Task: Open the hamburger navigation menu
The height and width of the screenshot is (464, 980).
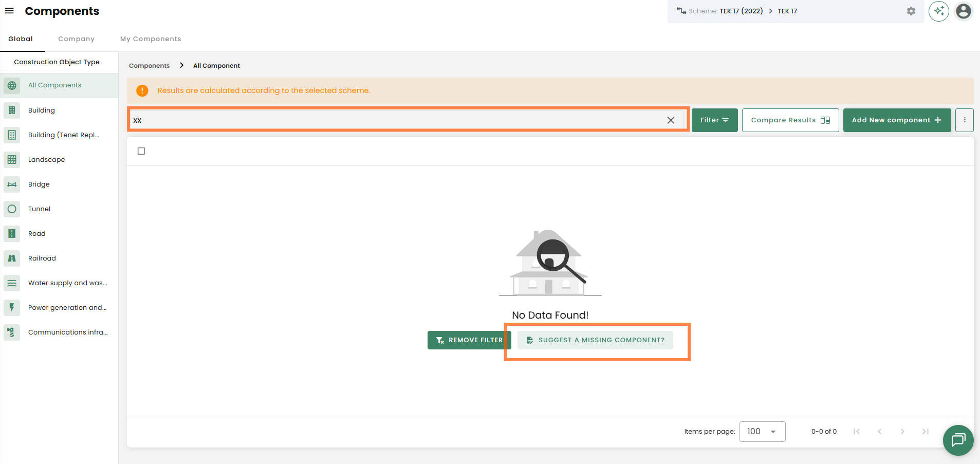Action: click(9, 11)
